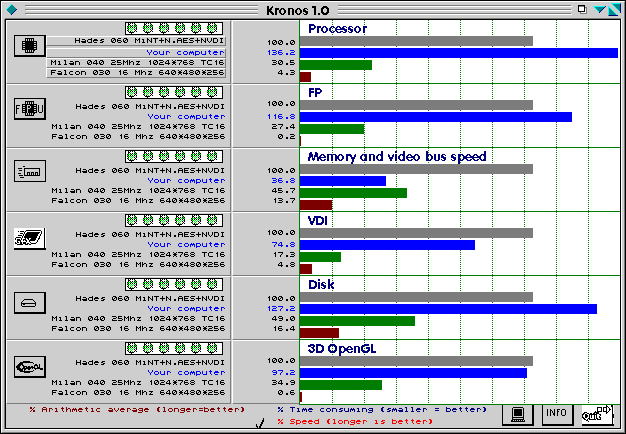
Task: Click the computer monitor icon button
Action: [516, 414]
